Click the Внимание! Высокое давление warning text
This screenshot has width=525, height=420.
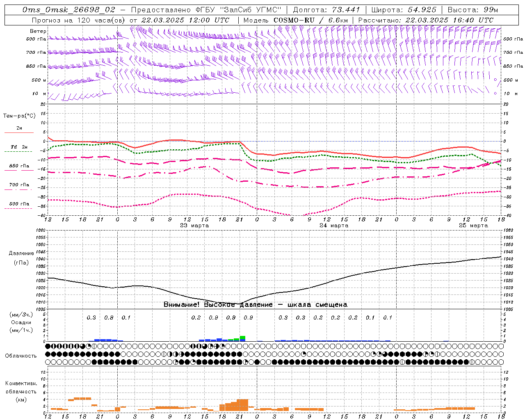tap(255, 304)
